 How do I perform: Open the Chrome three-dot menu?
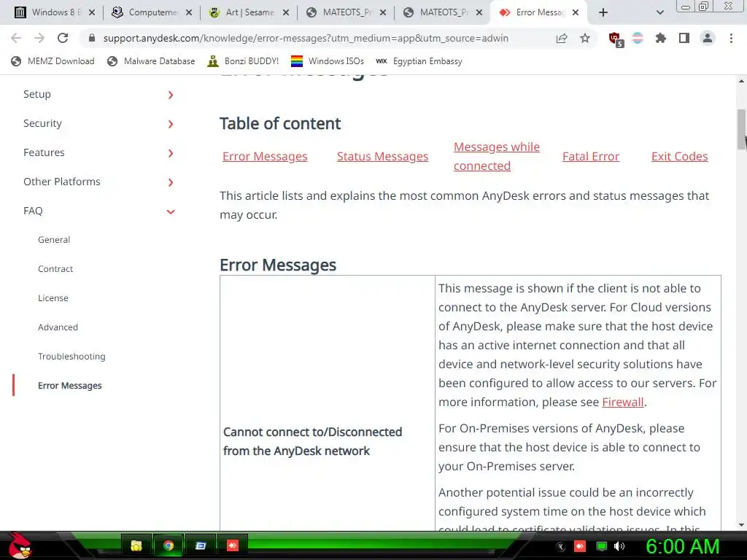[x=731, y=38]
